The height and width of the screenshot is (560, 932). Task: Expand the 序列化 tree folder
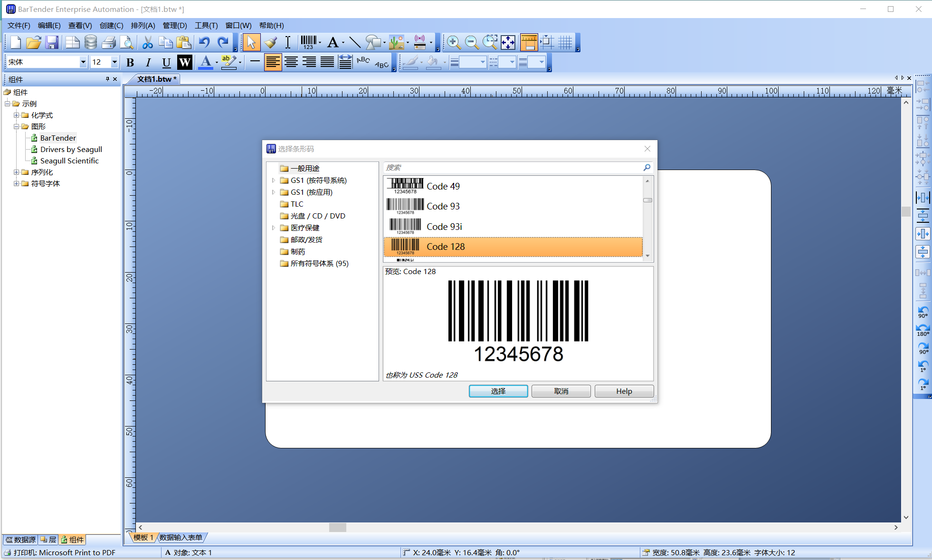(x=16, y=172)
